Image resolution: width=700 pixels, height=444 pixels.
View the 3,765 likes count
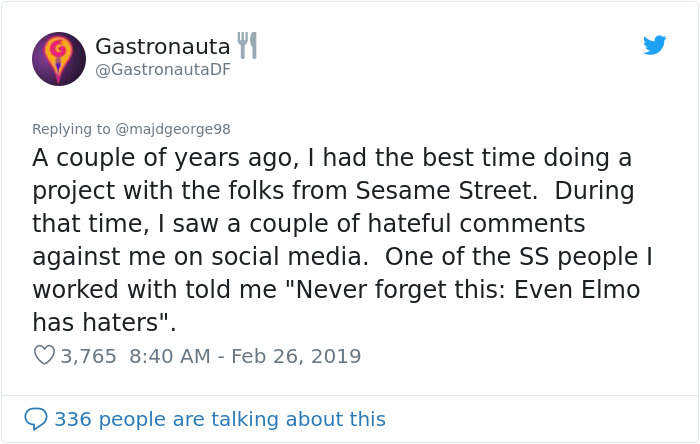pyautogui.click(x=88, y=356)
